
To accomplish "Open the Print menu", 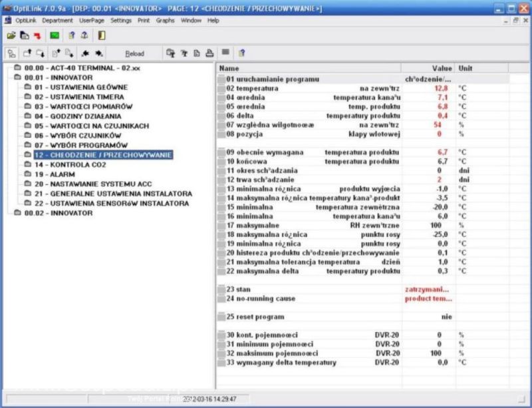I will 144,21.
